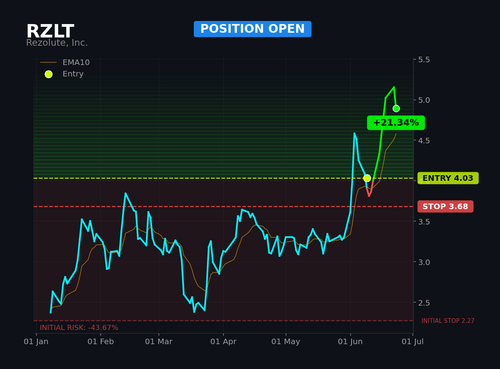The width and height of the screenshot is (500, 369).
Task: Click the yellow entry marker on chart
Action: pos(367,178)
